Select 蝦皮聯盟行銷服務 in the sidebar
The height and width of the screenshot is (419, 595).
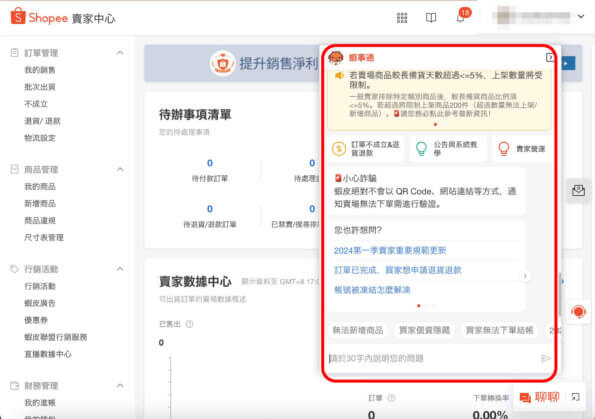(56, 337)
